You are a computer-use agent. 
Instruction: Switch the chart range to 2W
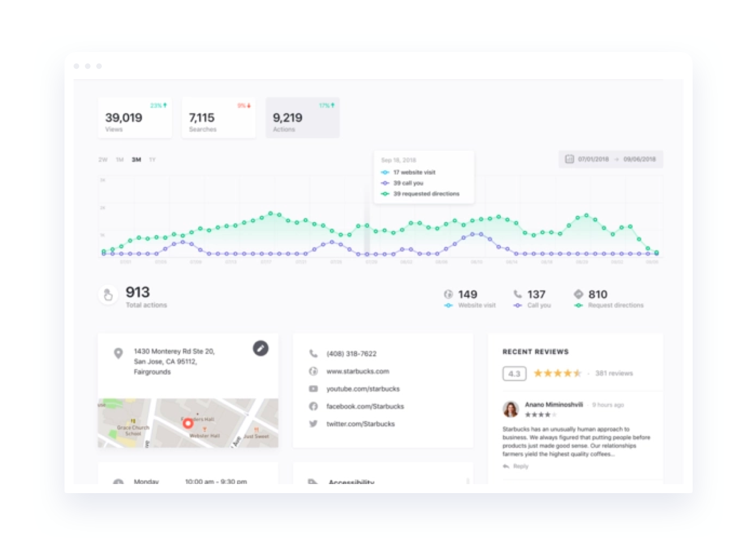tap(103, 159)
